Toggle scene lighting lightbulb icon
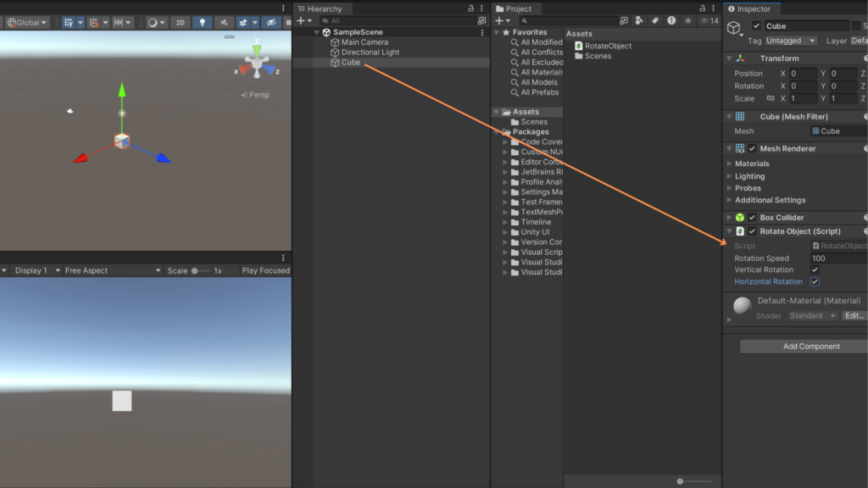 coord(202,23)
